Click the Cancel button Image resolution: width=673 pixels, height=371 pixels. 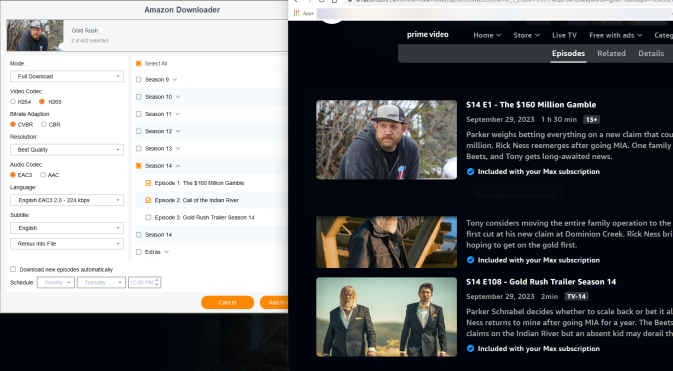pyautogui.click(x=227, y=302)
